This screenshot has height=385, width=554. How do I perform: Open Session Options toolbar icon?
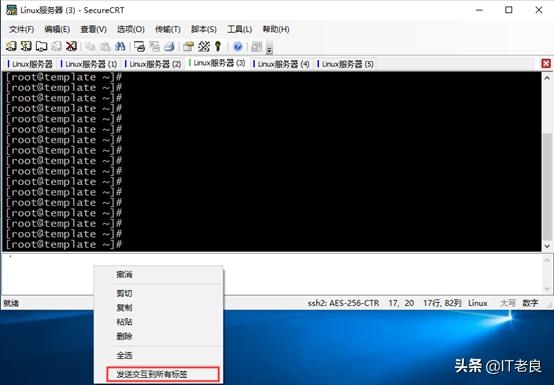188,46
